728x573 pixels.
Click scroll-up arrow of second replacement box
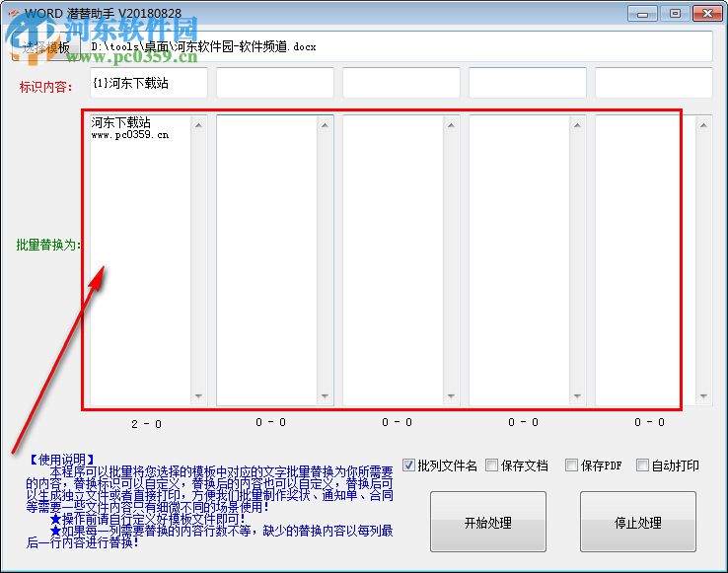coord(325,125)
